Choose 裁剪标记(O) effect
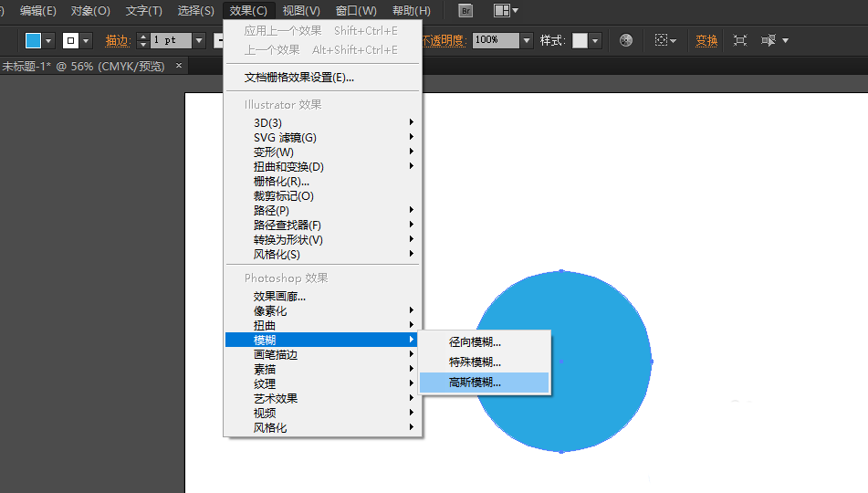 click(x=322, y=195)
